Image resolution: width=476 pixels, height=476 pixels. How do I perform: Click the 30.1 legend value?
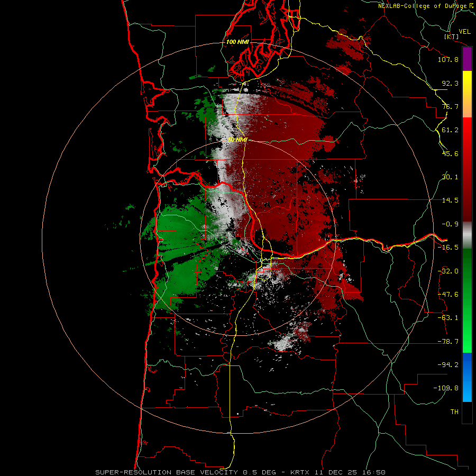pos(450,177)
